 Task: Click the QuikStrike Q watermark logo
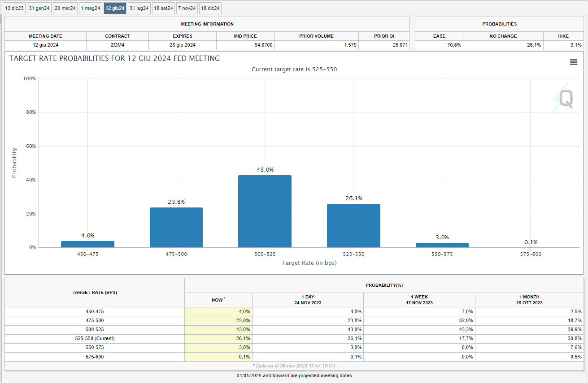point(563,99)
